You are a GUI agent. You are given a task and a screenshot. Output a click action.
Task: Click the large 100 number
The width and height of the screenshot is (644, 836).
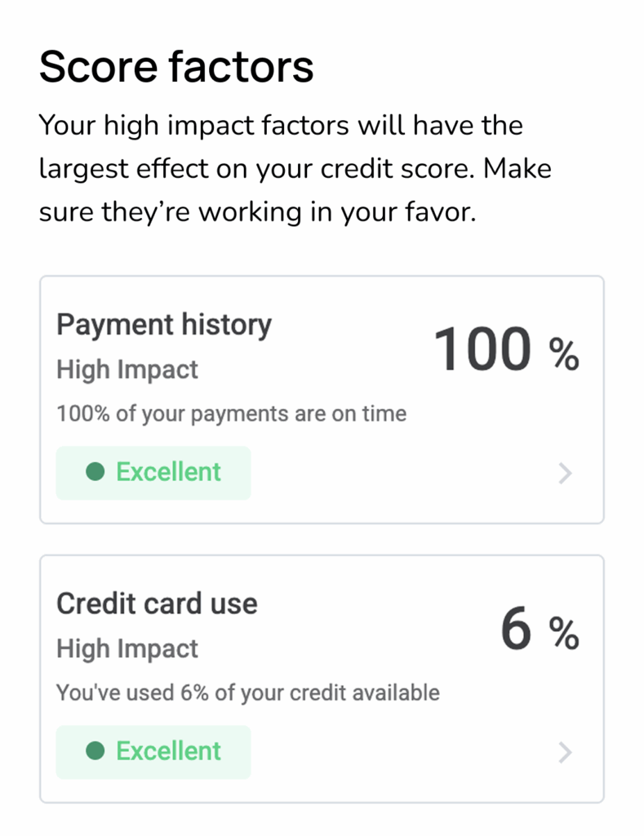point(482,350)
